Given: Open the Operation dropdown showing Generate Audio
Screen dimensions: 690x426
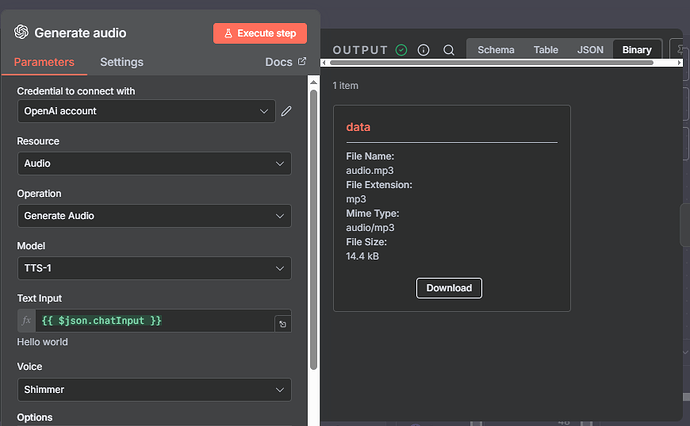Looking at the screenshot, I should pos(154,215).
